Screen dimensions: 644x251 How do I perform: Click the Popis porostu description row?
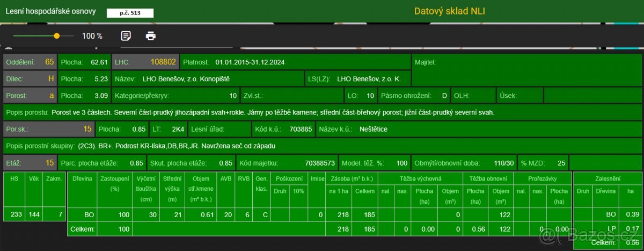[x=323, y=112]
